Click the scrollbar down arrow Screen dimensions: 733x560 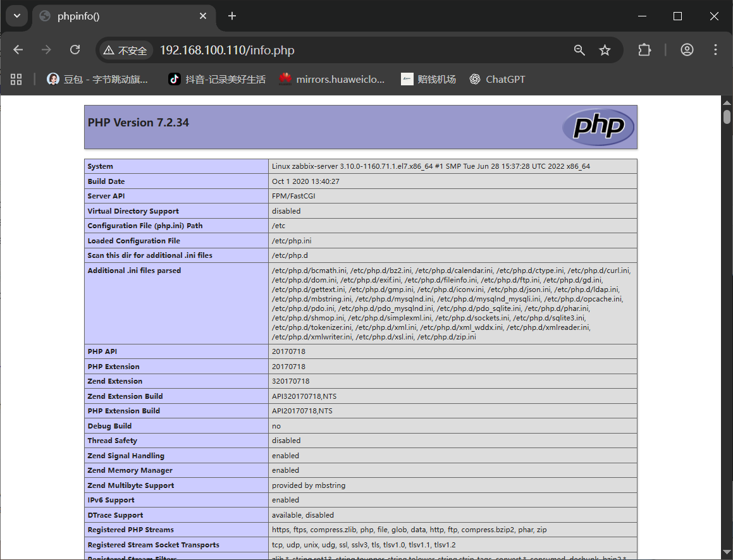pos(727,552)
